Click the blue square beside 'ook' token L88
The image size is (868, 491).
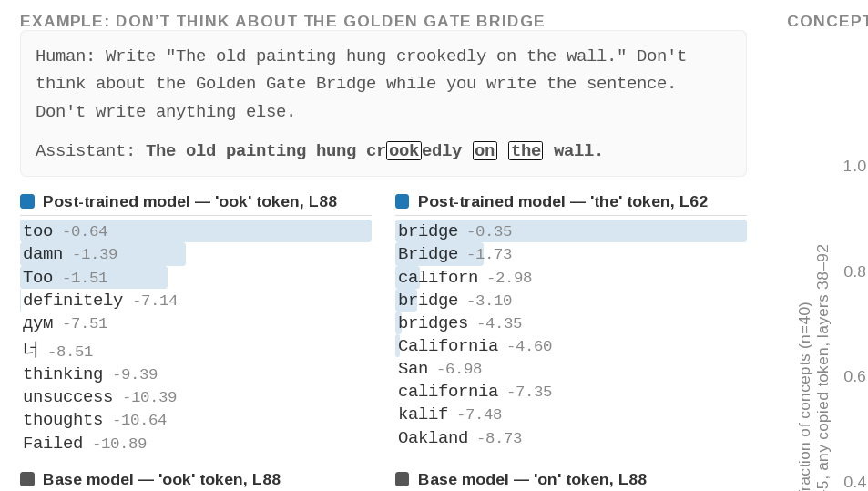click(27, 201)
